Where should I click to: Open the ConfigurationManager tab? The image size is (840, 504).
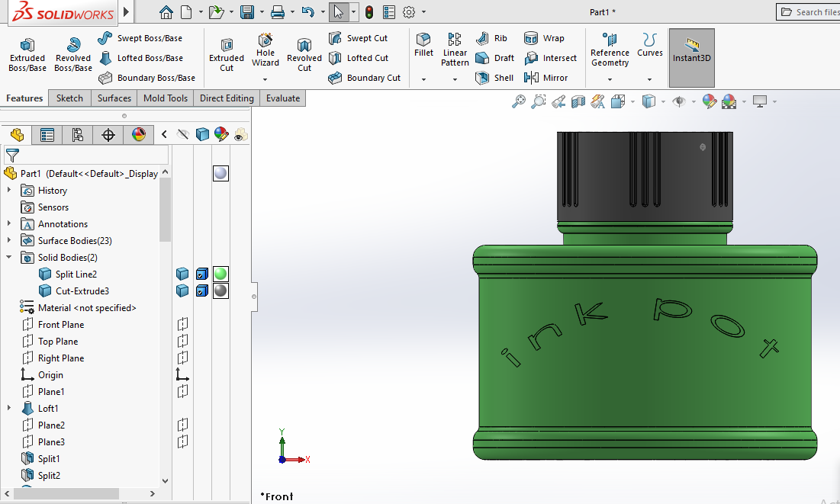click(x=78, y=135)
